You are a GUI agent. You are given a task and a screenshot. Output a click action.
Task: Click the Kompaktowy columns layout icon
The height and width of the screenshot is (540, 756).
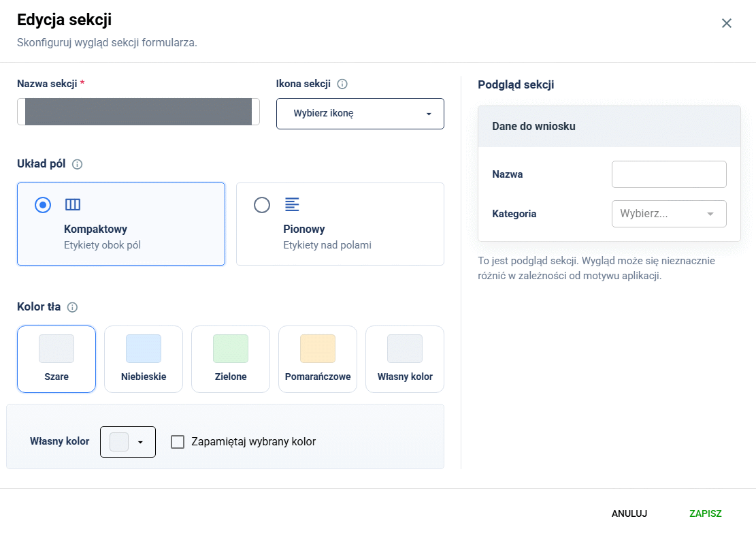point(73,204)
